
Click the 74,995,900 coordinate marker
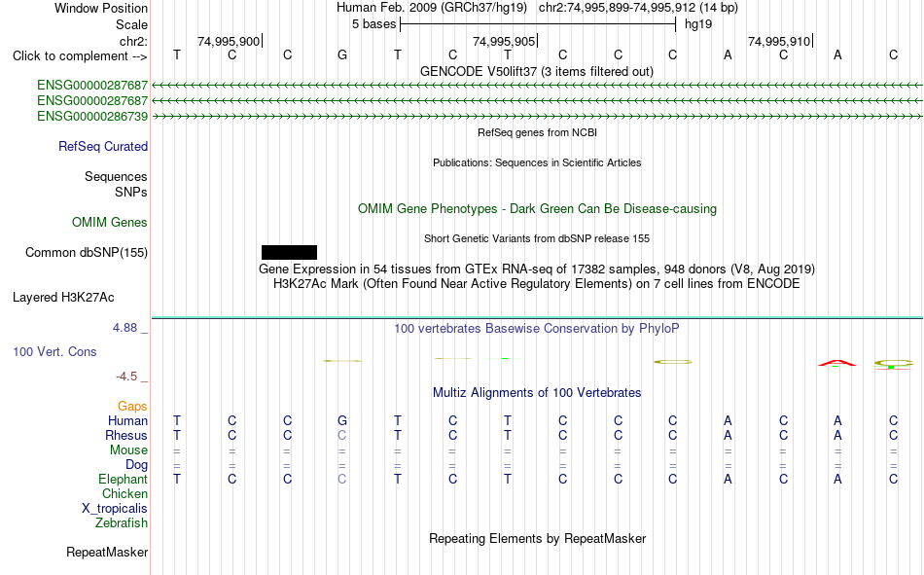(x=229, y=41)
